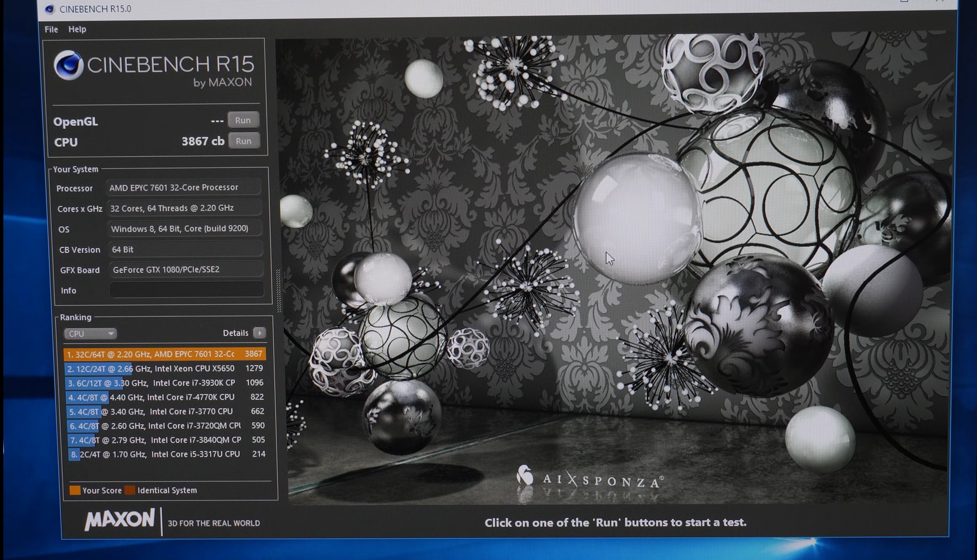Click the Cores x GHz value field
This screenshot has width=977, height=560.
[x=184, y=208]
